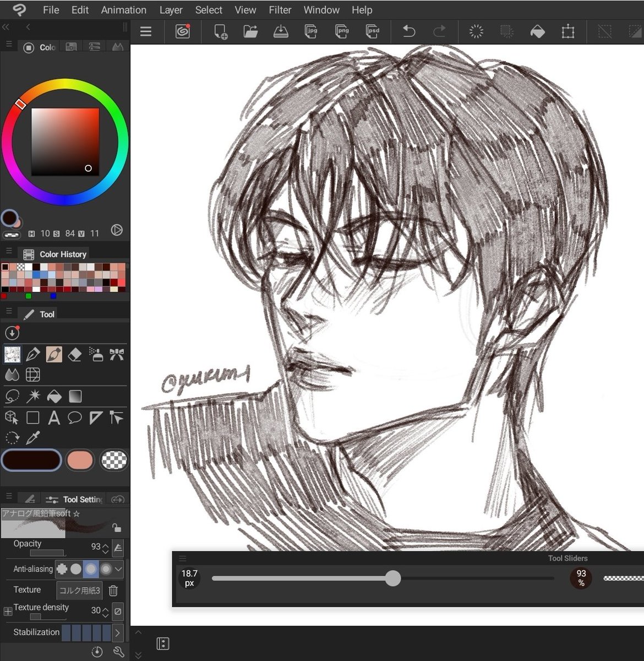
Task: Export as PSD
Action: [373, 31]
